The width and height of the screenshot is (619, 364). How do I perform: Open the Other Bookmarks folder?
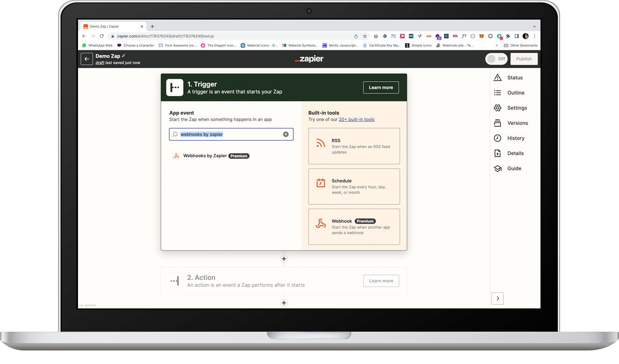tap(520, 46)
